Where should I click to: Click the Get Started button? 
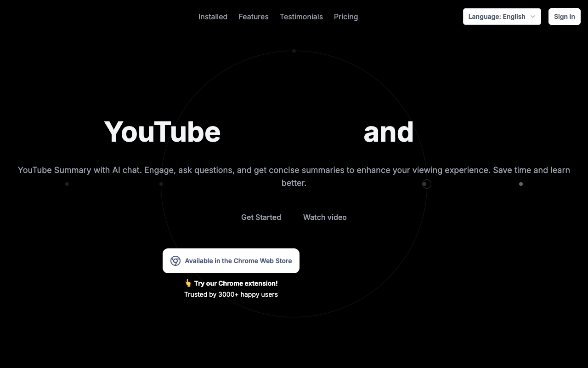tap(261, 217)
